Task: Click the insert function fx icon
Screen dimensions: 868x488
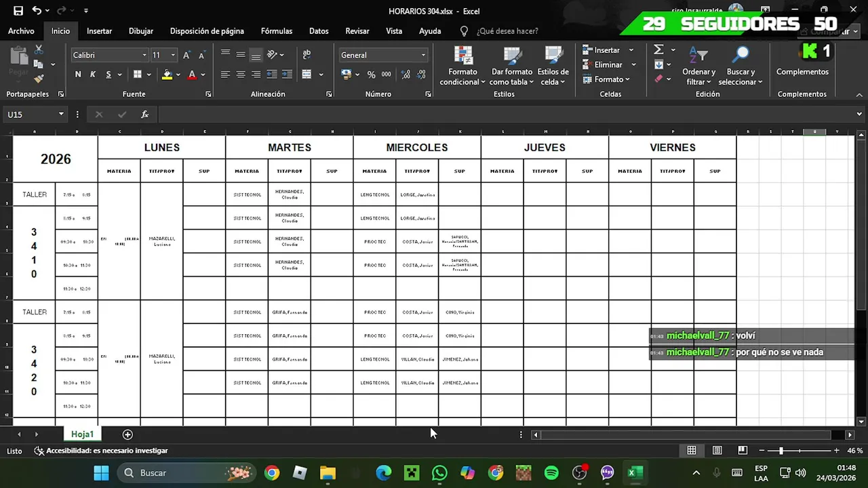Action: pyautogui.click(x=144, y=115)
